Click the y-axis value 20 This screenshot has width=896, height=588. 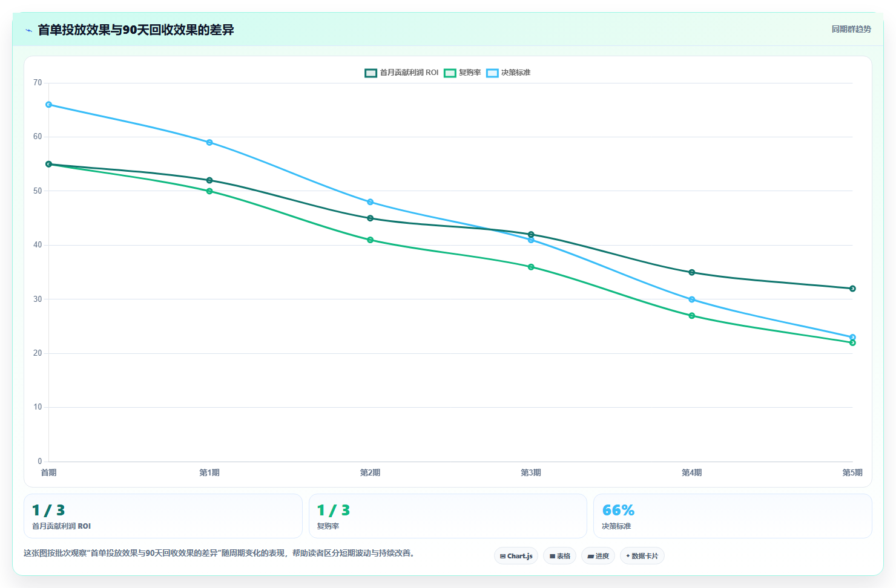tap(38, 353)
